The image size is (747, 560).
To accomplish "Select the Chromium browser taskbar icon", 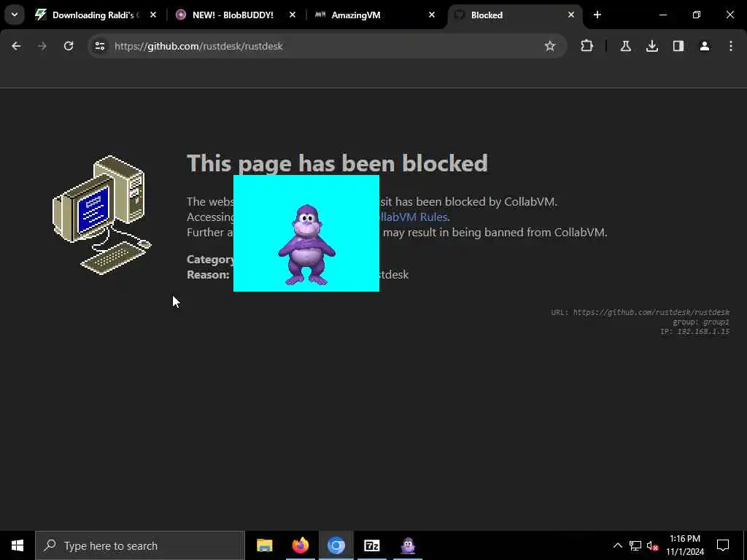I will [x=336, y=545].
